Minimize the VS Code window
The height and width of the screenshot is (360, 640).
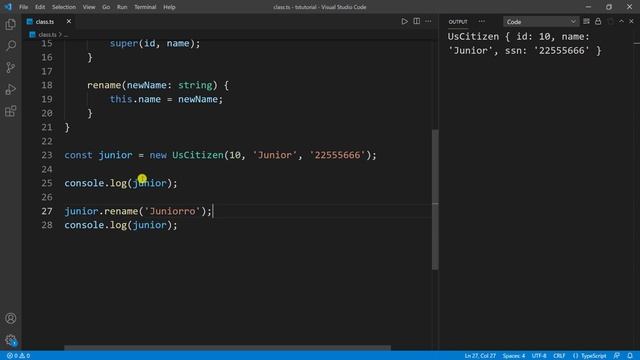(x=588, y=7)
